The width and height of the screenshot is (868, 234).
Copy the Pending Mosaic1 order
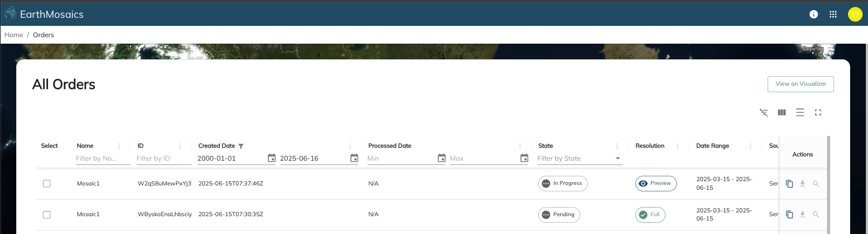[789, 215]
